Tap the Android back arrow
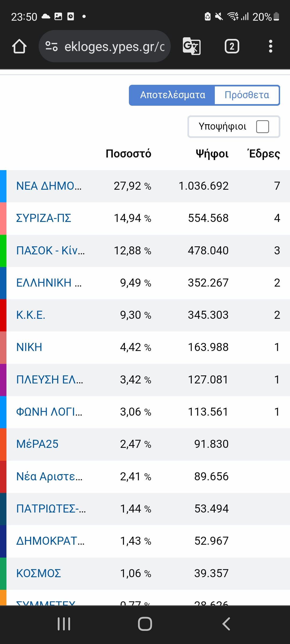The image size is (290, 644). (226, 624)
